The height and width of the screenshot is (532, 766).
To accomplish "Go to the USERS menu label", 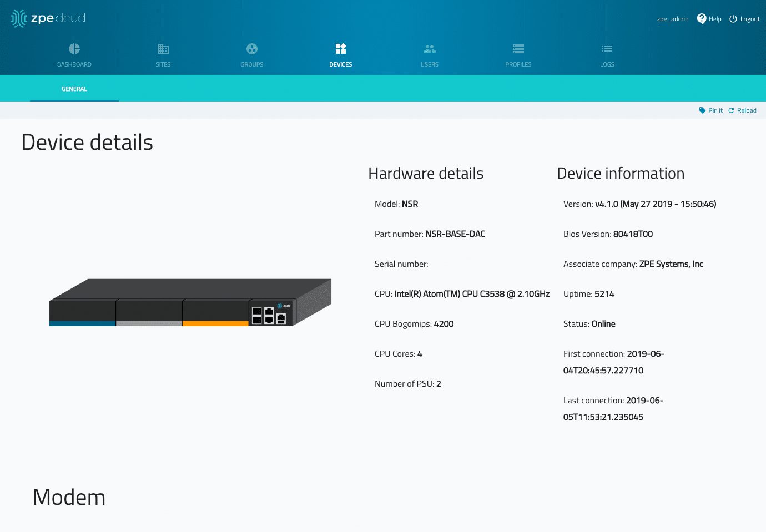I will pos(430,64).
